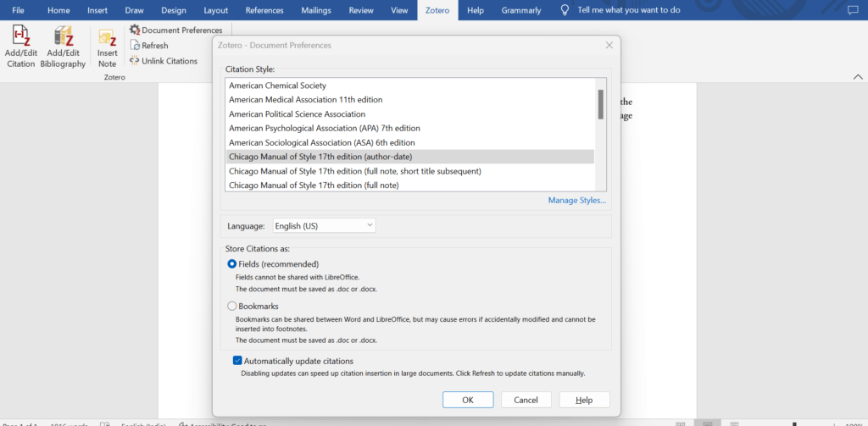Image resolution: width=868 pixels, height=426 pixels.
Task: Close the Zotero Document Preferences dialog
Action: 609,46
